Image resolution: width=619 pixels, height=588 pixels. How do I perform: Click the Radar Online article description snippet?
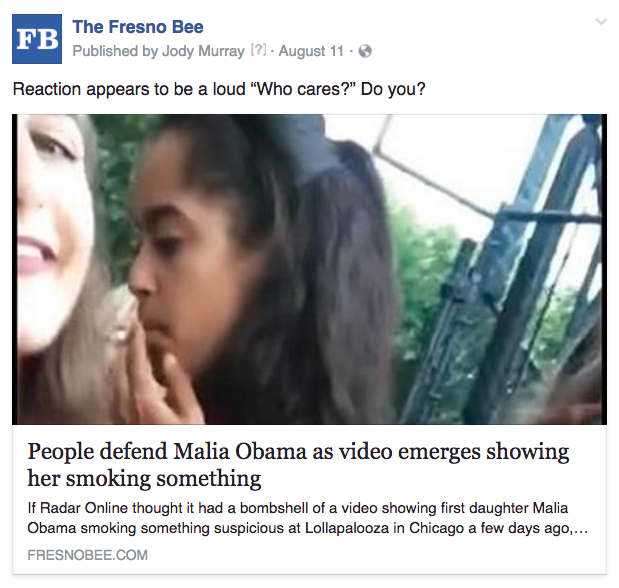308,518
